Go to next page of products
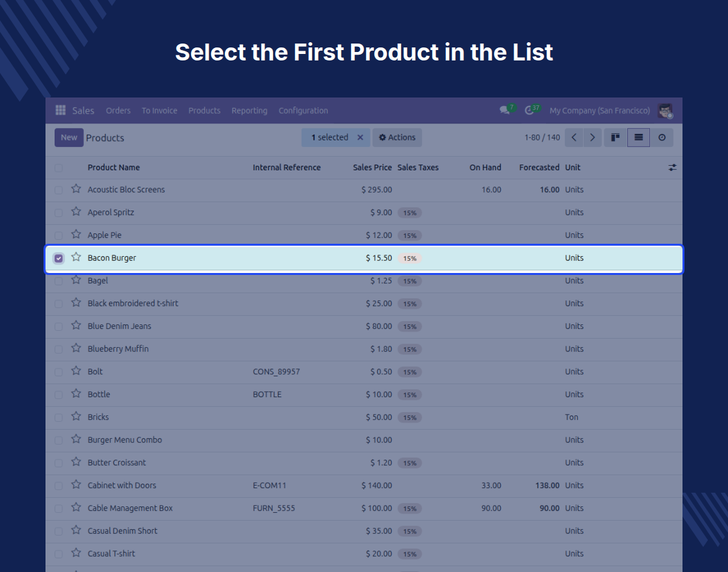728x572 pixels. tap(592, 137)
